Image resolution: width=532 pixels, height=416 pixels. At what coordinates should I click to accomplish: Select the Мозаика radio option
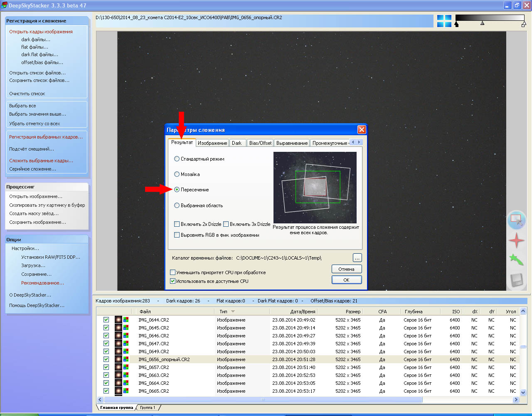click(x=177, y=174)
